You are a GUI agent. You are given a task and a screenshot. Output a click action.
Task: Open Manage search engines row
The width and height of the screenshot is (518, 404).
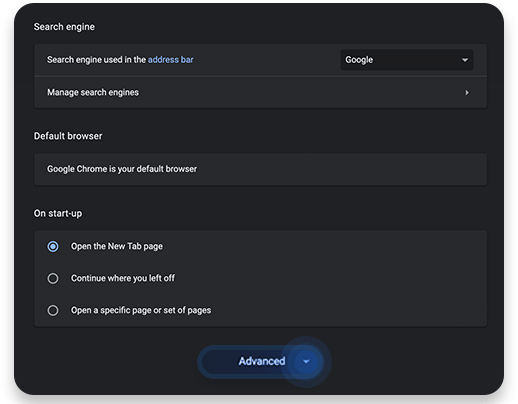pyautogui.click(x=260, y=92)
